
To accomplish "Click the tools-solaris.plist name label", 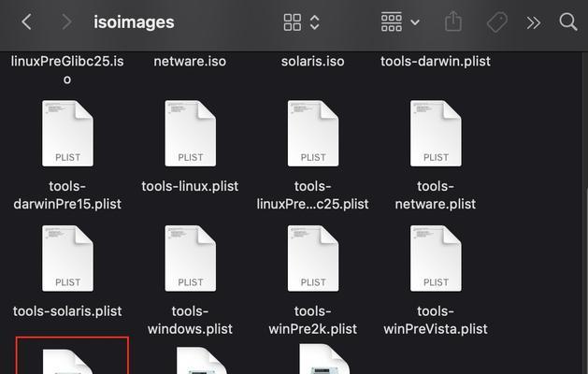I will pos(67,311).
